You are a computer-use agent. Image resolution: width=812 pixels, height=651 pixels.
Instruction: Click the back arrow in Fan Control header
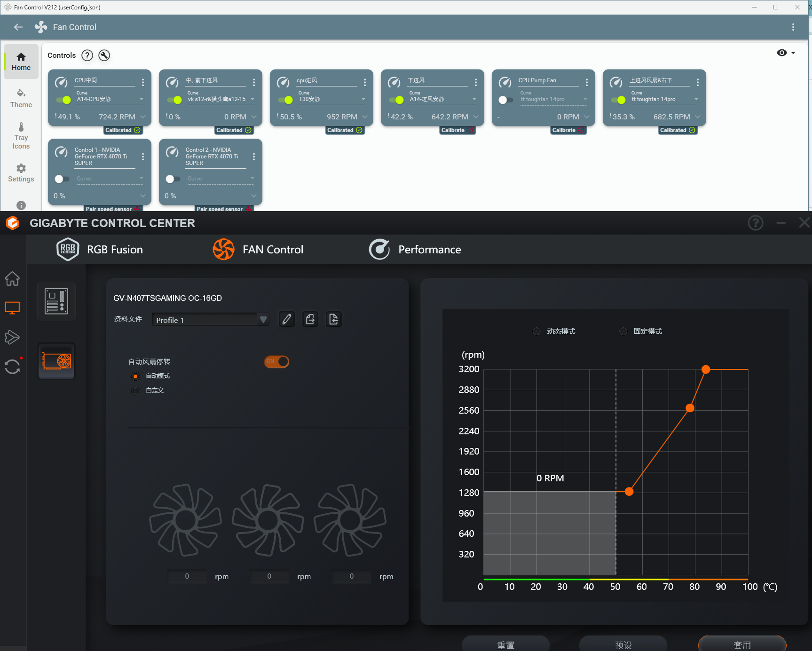point(18,27)
